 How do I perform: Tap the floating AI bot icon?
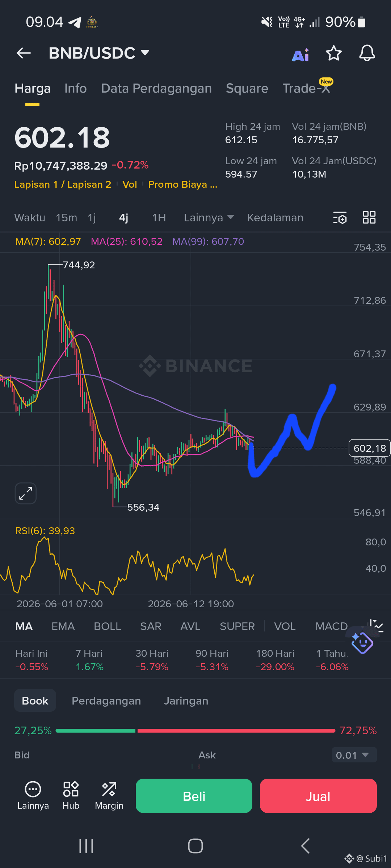click(x=362, y=642)
